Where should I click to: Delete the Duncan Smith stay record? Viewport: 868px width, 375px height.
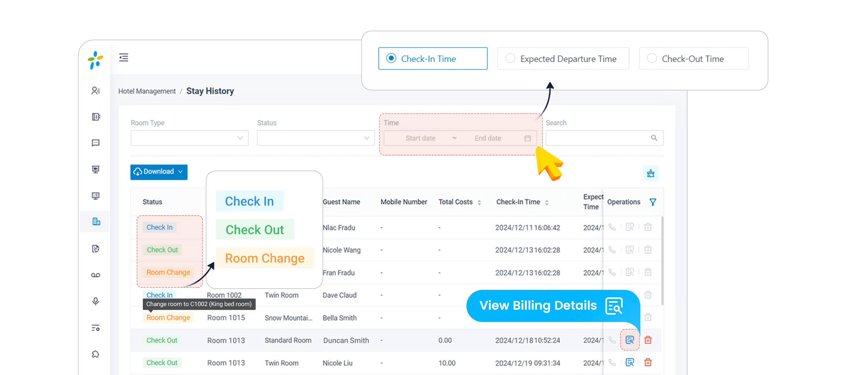point(648,340)
